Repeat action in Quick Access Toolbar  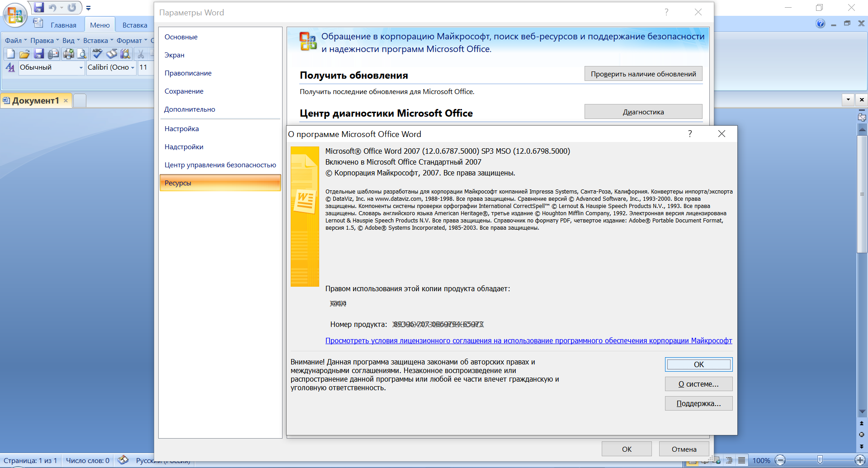72,8
